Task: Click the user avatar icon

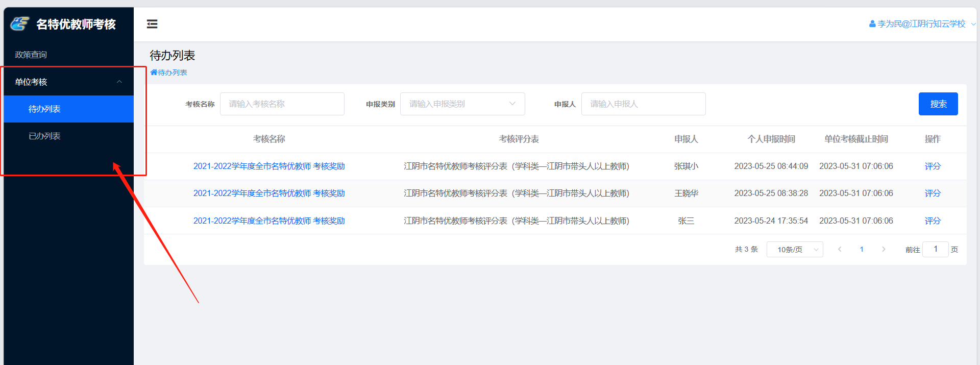Action: (872, 24)
